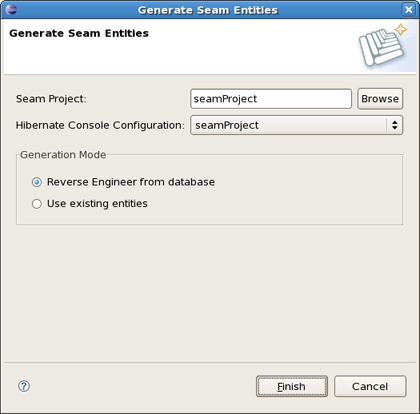The height and width of the screenshot is (414, 420).
Task: Click the window title bar text
Action: click(208, 10)
